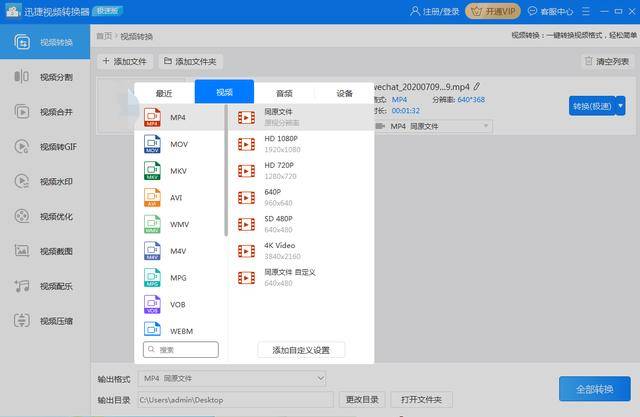Switch to the 音频 (audio) tab
The height and width of the screenshot is (417, 640).
(284, 93)
